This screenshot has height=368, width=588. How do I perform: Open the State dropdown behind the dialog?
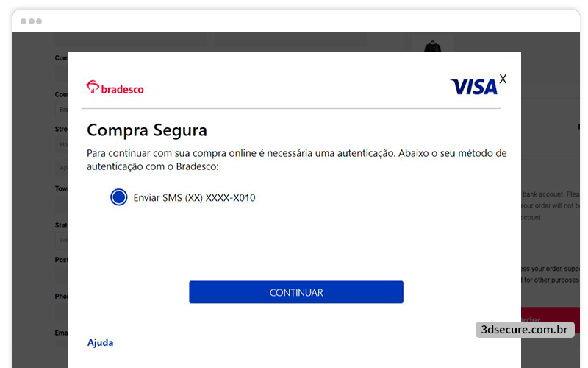point(62,241)
